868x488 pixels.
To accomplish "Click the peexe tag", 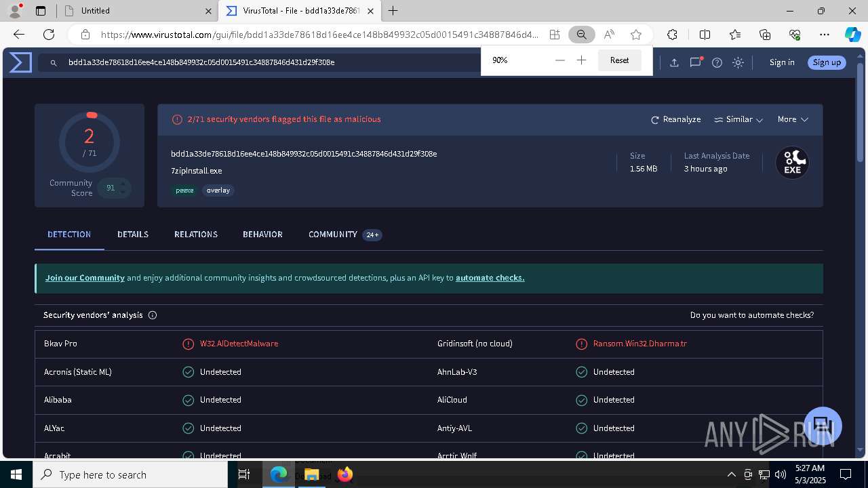I will coord(184,190).
